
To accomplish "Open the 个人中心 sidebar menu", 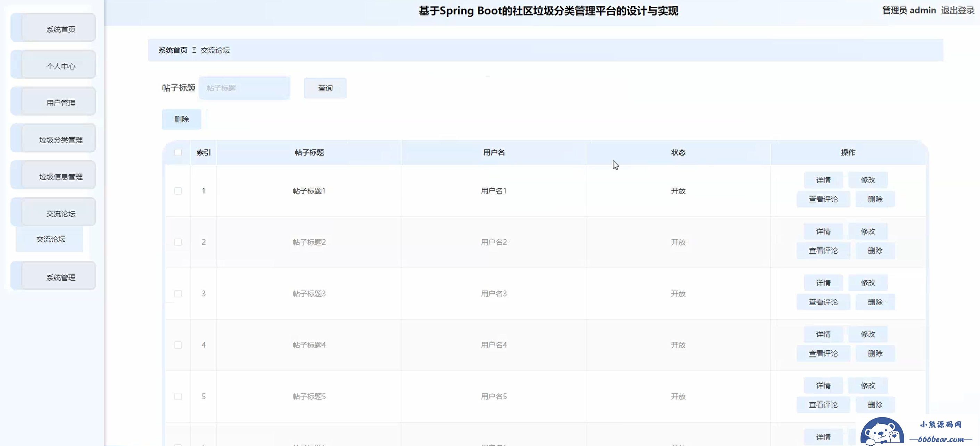I will pyautogui.click(x=53, y=65).
